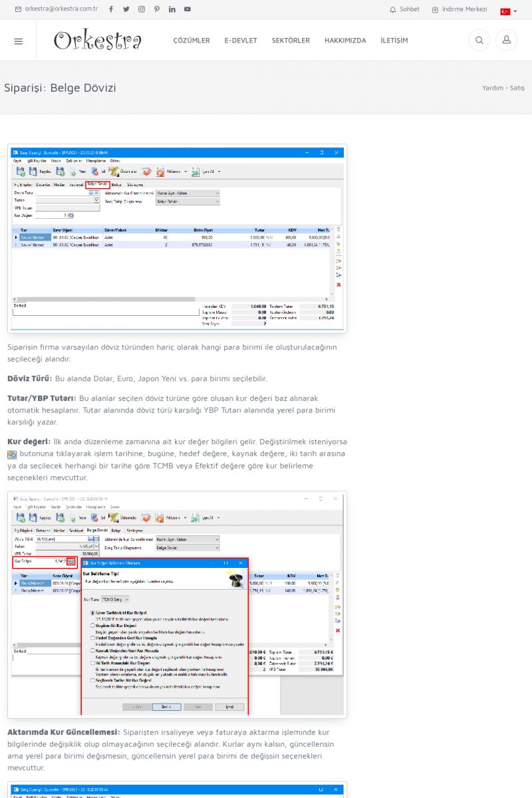Open İndirme Merkezi link
This screenshot has width=532, height=798.
460,9
